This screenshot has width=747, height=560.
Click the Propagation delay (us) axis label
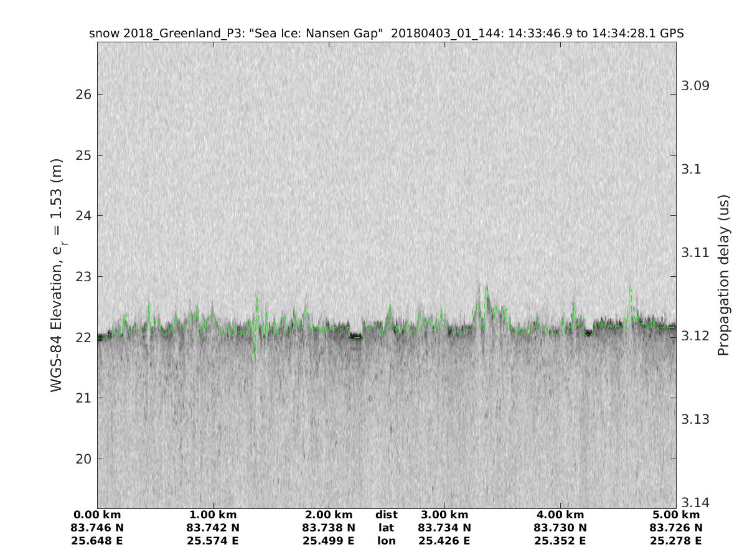(x=723, y=275)
